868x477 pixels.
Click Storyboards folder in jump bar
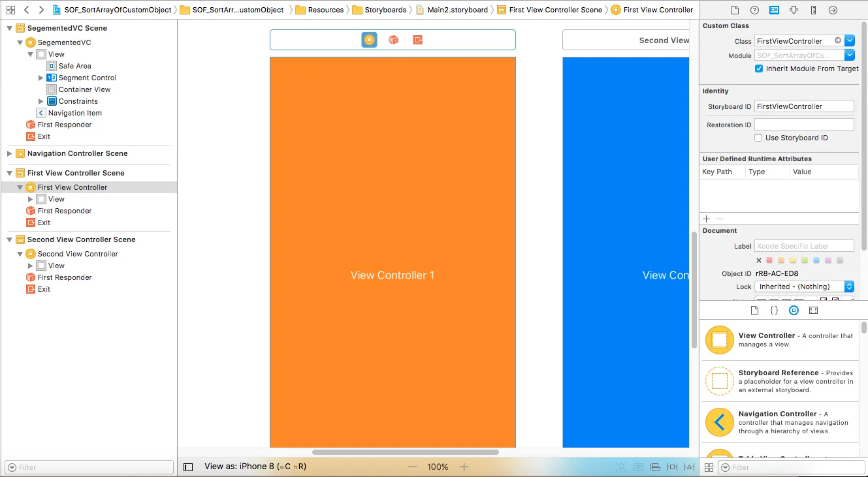pos(379,10)
